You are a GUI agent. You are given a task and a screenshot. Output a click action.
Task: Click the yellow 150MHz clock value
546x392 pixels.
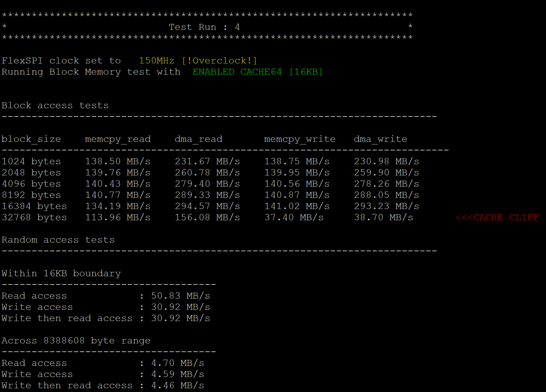(156, 61)
